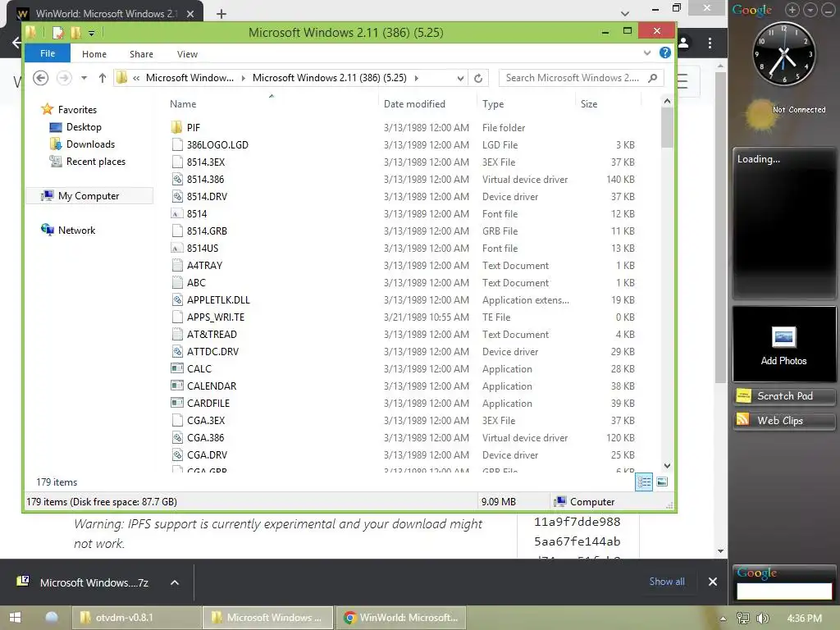Select the A4TRAY text document icon
Screen dimensions: 840x630
177,265
